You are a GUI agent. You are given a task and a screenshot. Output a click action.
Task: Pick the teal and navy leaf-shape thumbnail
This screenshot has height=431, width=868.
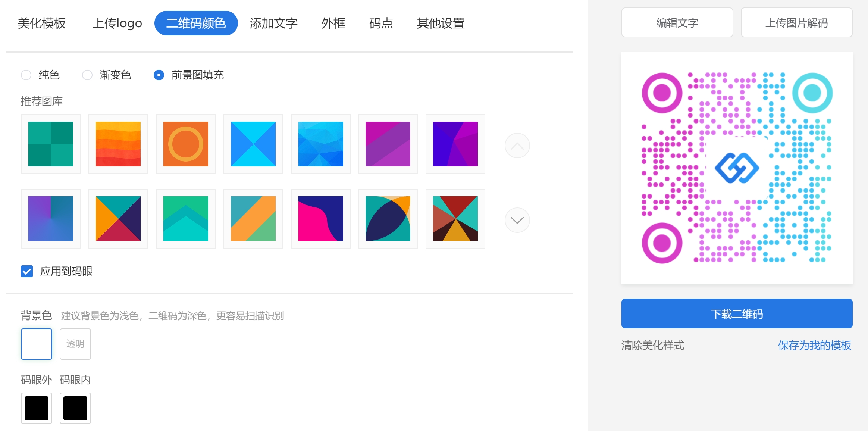tap(388, 219)
